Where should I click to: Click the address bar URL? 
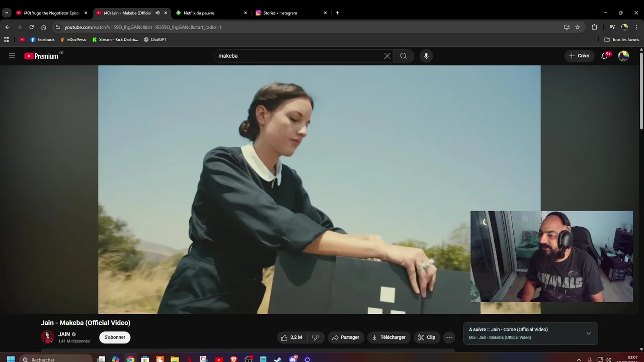[x=143, y=27]
